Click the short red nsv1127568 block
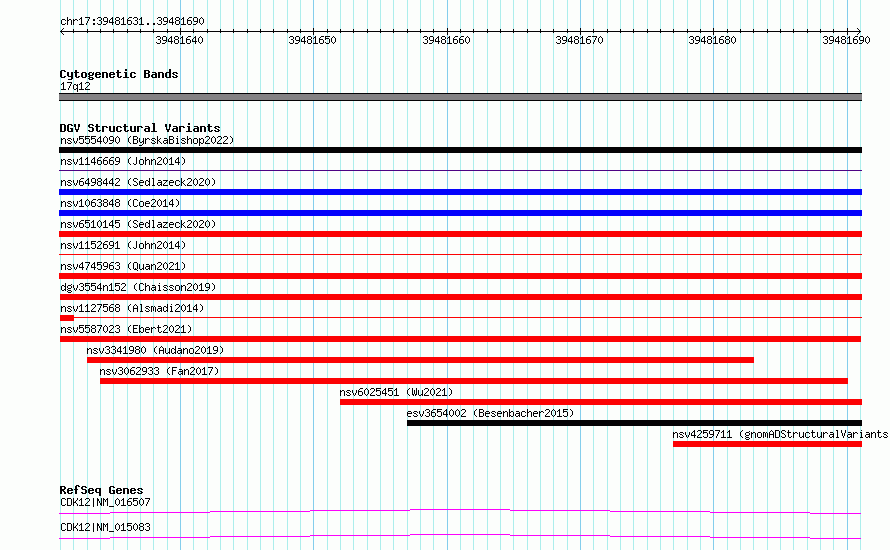 tap(67, 318)
